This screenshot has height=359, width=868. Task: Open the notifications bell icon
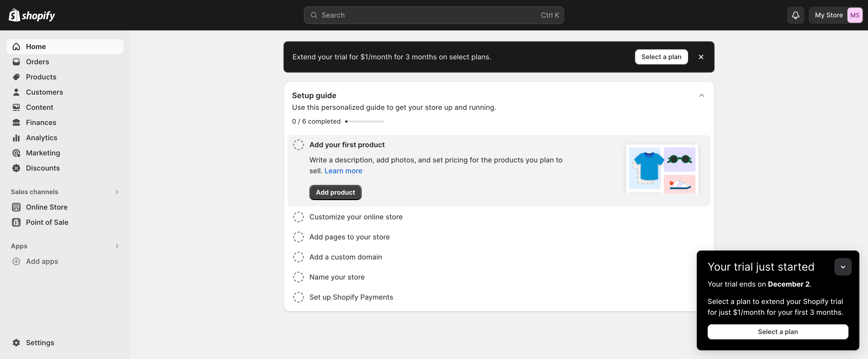click(x=795, y=15)
